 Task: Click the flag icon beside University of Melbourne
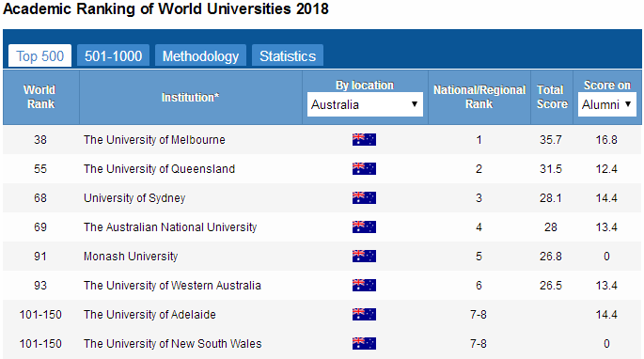(364, 140)
